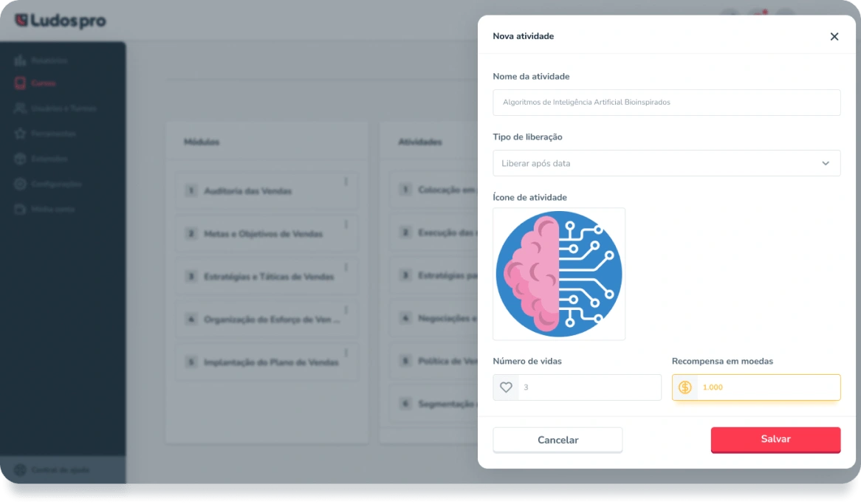This screenshot has width=861, height=504.
Task: Select the Cursos icon in sidebar
Action: pyautogui.click(x=21, y=83)
